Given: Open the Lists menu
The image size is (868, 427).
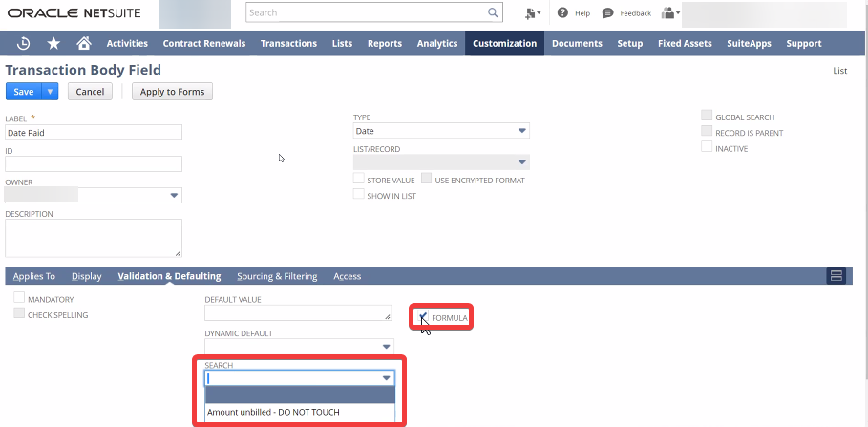Looking at the screenshot, I should tap(342, 43).
